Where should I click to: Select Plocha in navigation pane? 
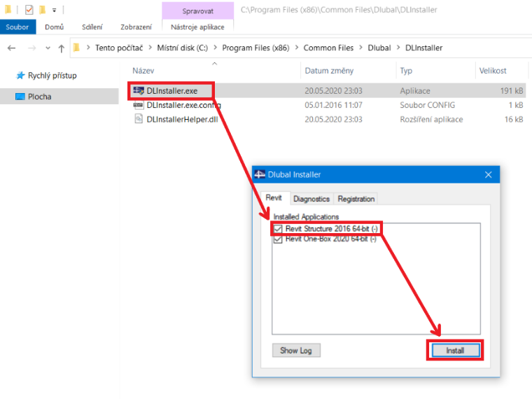[59, 97]
